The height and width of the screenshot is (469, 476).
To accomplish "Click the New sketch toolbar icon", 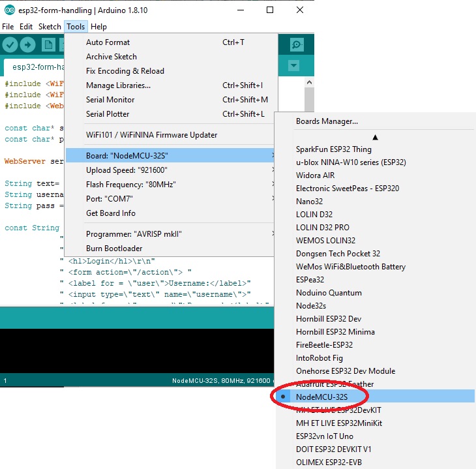I will [x=48, y=45].
